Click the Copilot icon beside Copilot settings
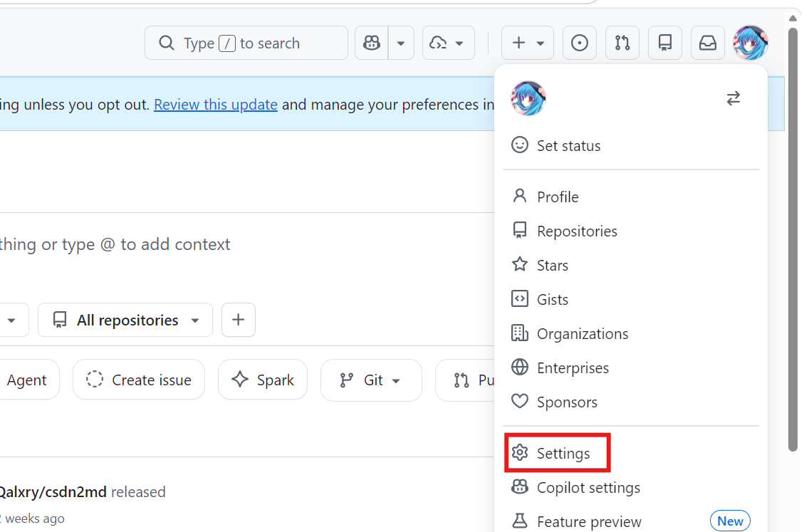The width and height of the screenshot is (804, 532). coord(519,486)
